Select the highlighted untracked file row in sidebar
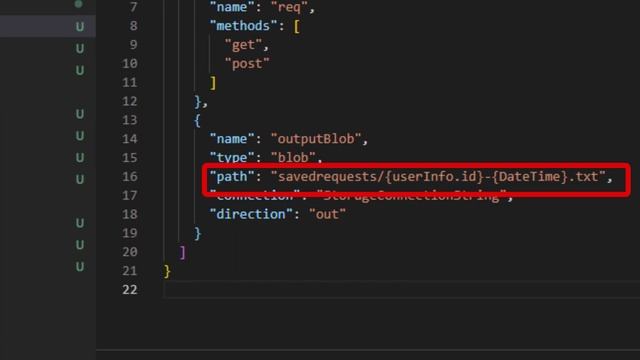The image size is (640, 360). pyautogui.click(x=48, y=26)
